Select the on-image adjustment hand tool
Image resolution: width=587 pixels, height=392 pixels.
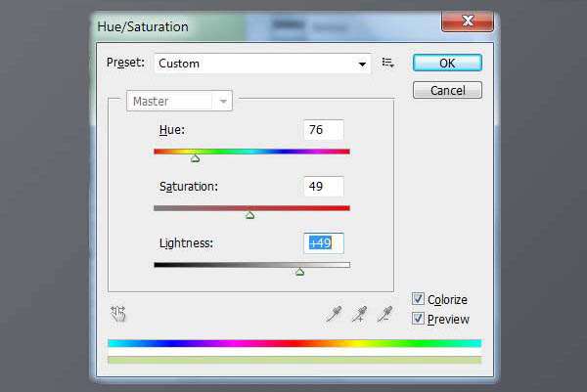(118, 314)
